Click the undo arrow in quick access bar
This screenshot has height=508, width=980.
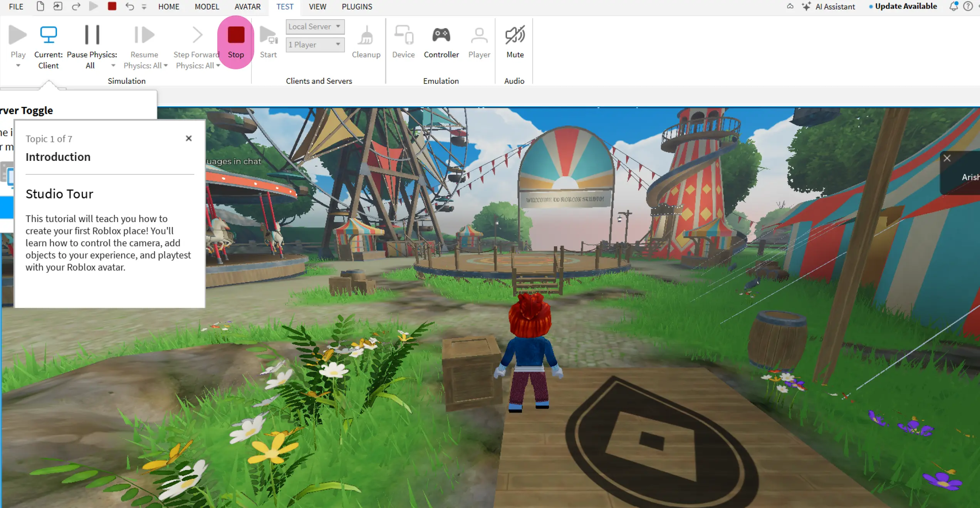(x=129, y=7)
